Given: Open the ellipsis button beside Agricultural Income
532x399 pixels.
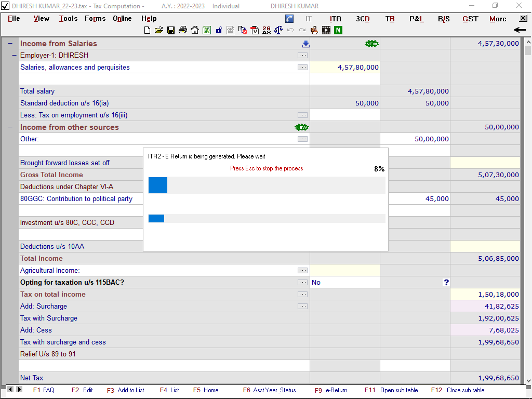Looking at the screenshot, I should pyautogui.click(x=302, y=270).
